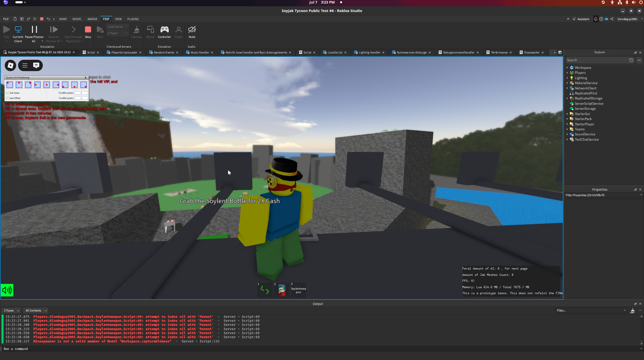Click Pause Physics icon
644x360 pixels.
[34, 29]
